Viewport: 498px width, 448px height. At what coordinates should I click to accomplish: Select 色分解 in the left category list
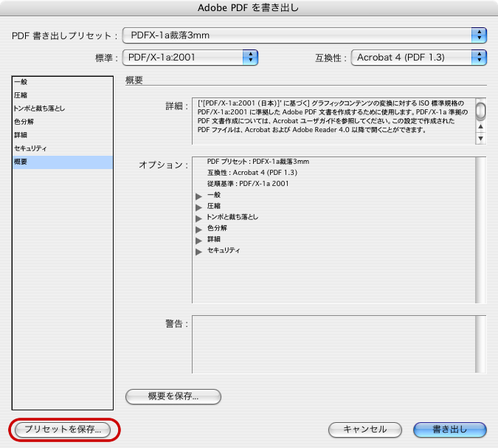click(x=62, y=122)
